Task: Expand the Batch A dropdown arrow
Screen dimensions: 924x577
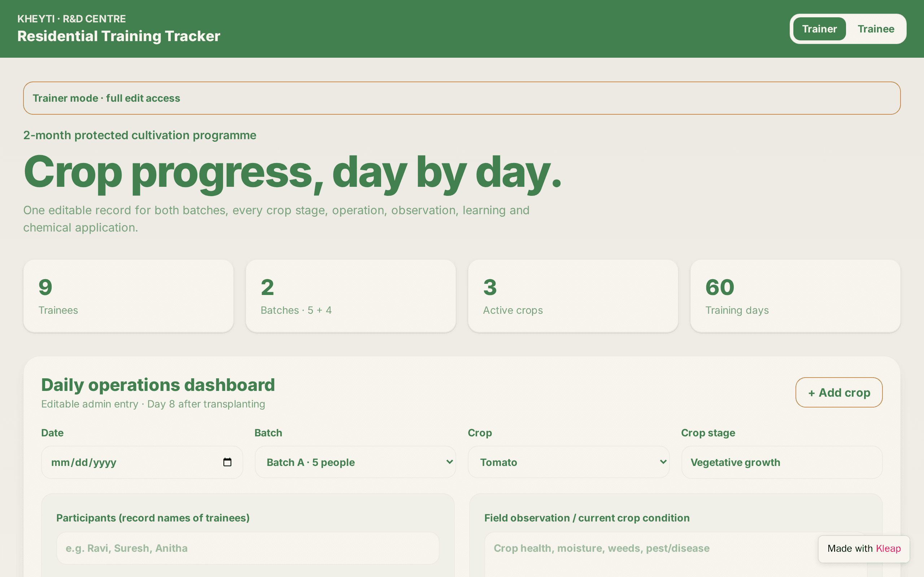Action: [449, 462]
